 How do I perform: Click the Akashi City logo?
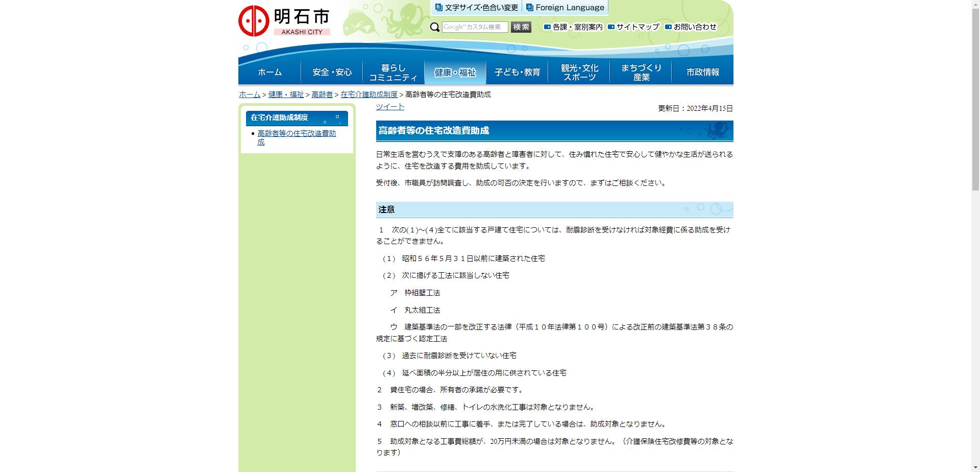click(284, 21)
